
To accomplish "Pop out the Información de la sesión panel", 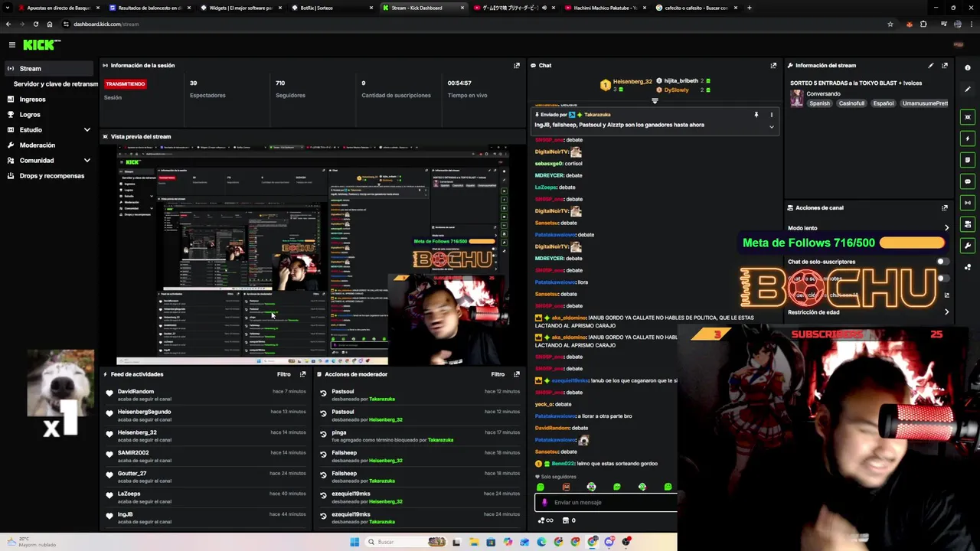I will click(x=516, y=65).
